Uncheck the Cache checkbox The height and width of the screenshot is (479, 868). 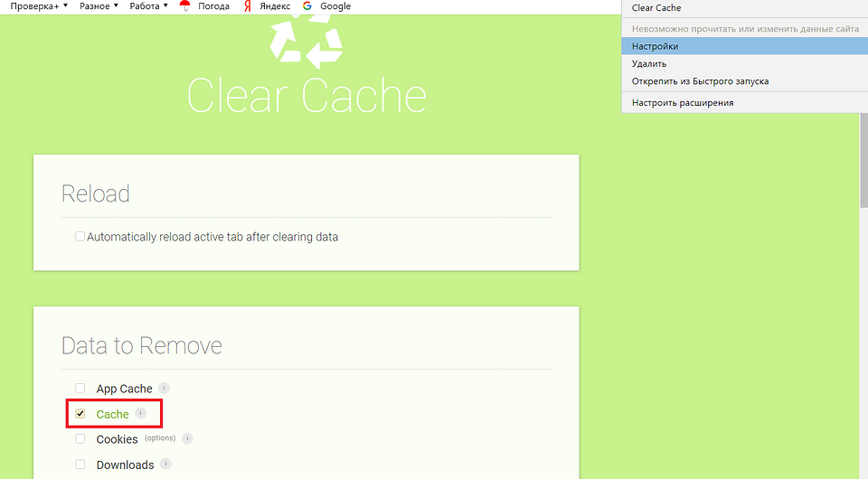80,414
